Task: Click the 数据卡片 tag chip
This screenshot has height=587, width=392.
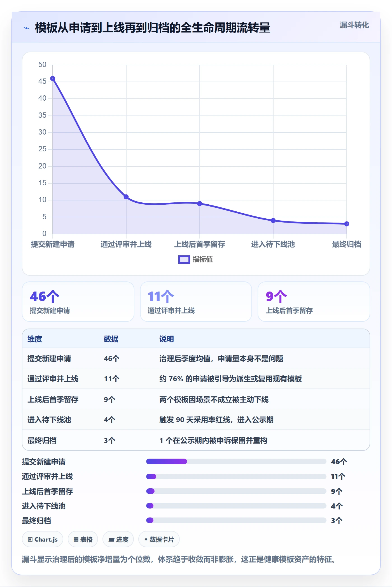Action: click(159, 539)
